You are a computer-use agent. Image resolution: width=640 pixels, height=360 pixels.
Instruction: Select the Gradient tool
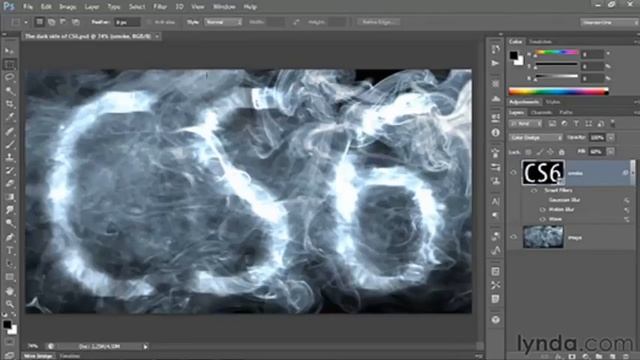[10, 197]
